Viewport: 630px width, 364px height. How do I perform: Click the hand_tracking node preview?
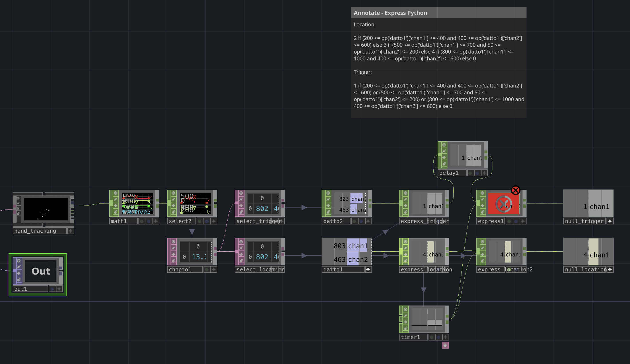click(46, 209)
